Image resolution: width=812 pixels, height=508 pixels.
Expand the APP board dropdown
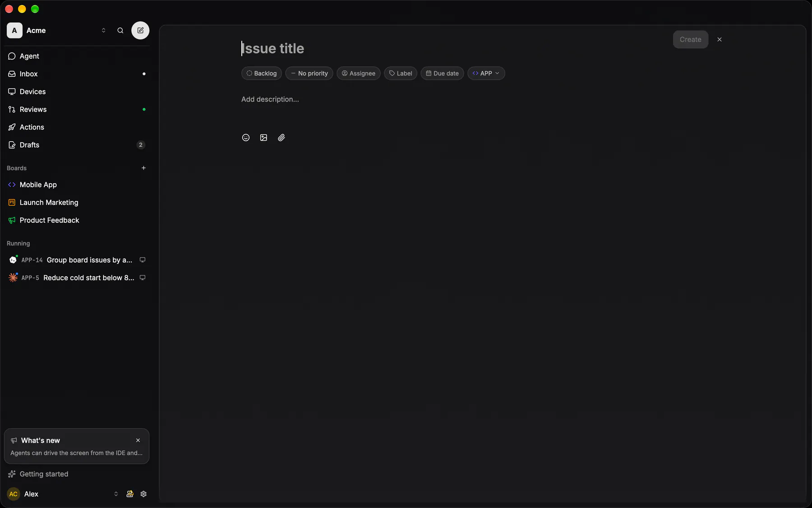(x=486, y=74)
